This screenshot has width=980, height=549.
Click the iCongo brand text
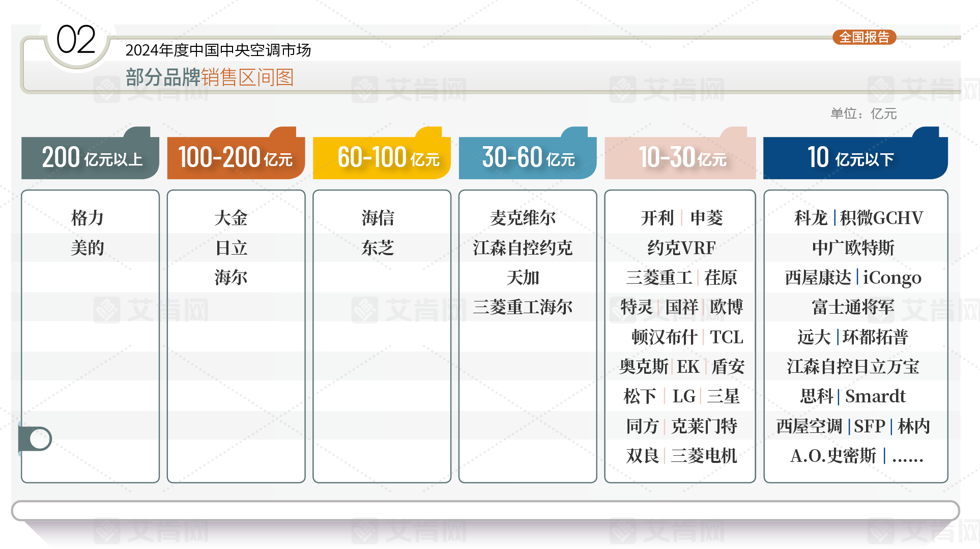891,278
